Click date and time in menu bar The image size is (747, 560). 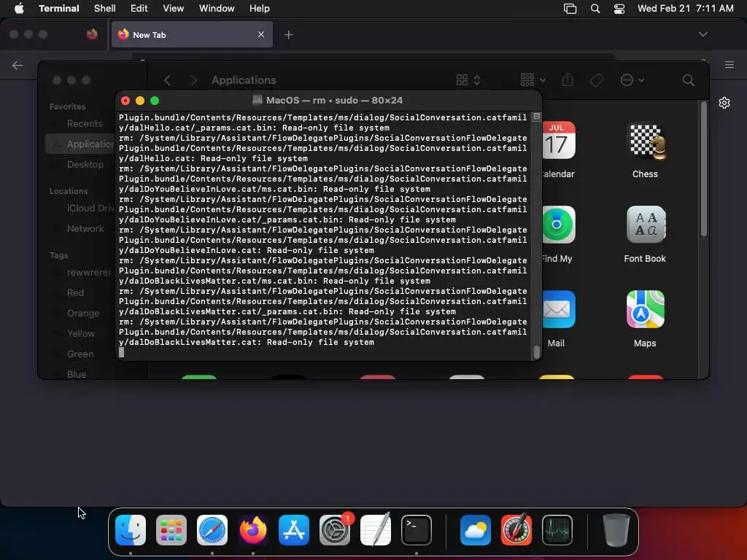(x=686, y=9)
